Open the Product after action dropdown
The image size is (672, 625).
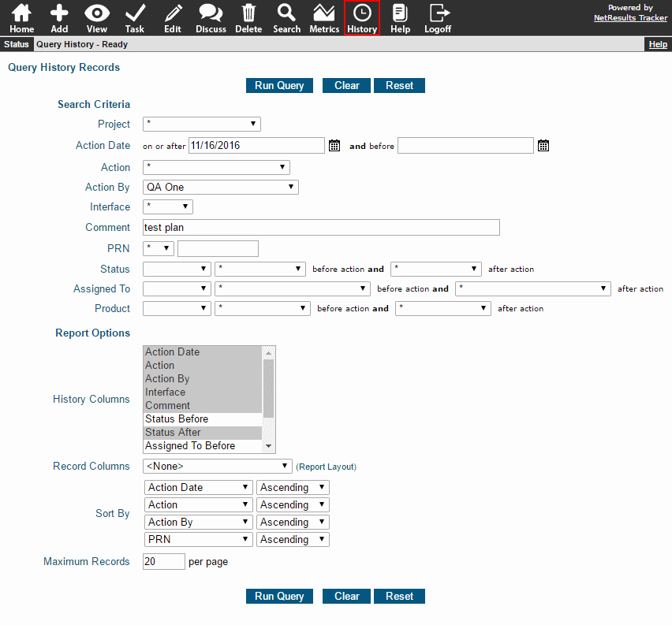click(x=443, y=308)
